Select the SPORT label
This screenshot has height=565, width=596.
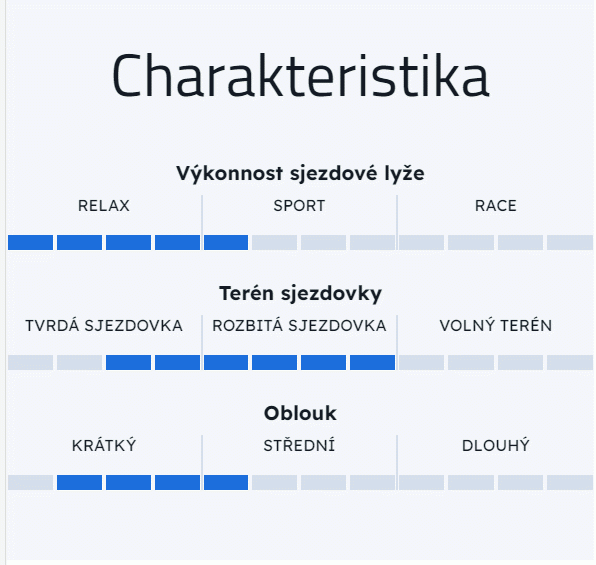pos(299,206)
